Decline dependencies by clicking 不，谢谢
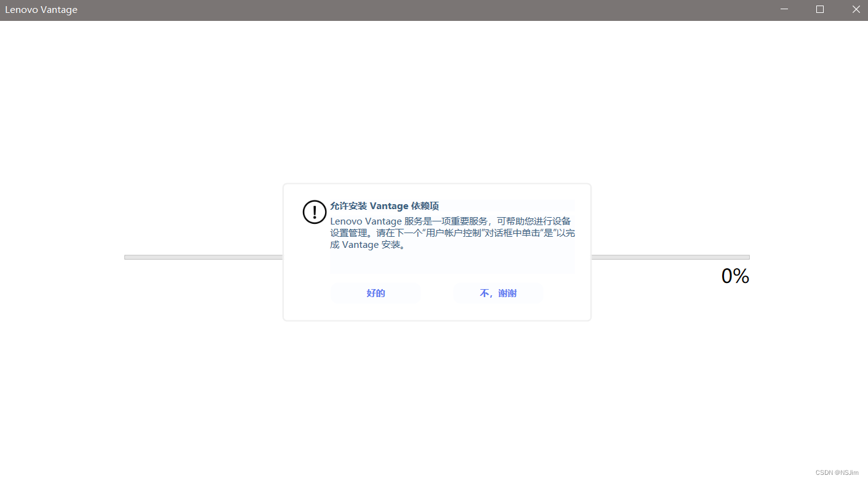Screen dimensions: 868x481 [498, 293]
